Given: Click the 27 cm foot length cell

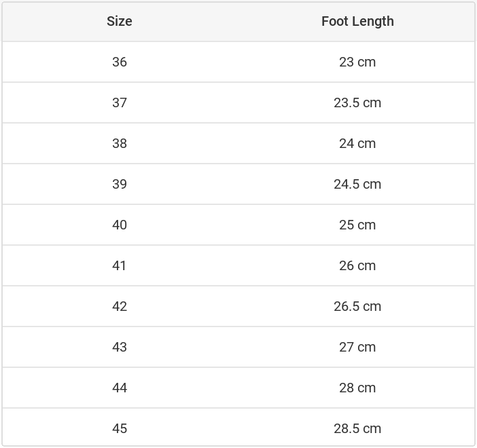Looking at the screenshot, I should (357, 347).
